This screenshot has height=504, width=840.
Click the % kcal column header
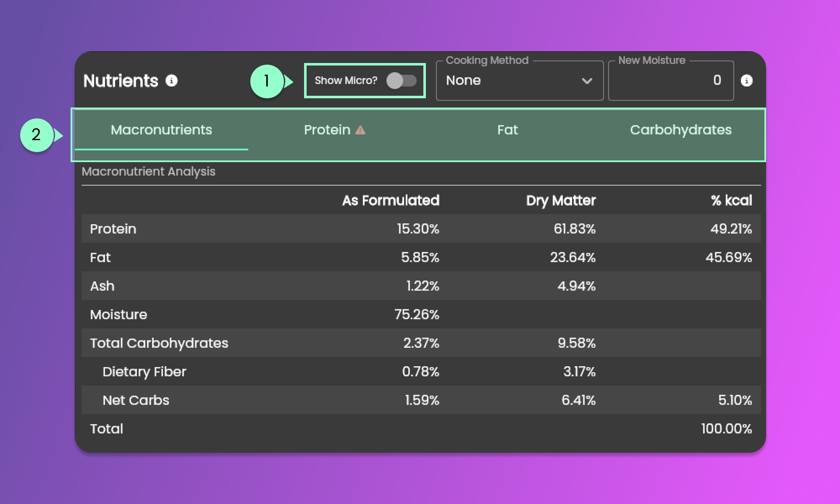[731, 200]
